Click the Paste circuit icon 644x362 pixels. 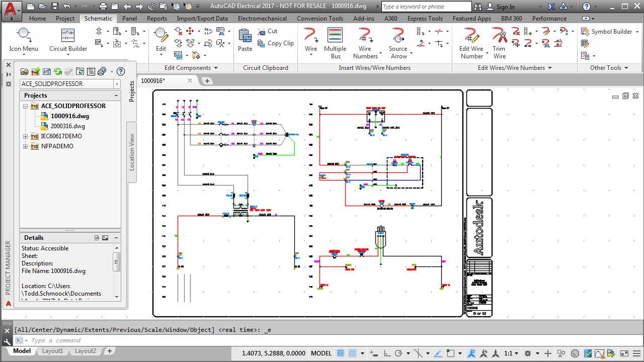coord(245,40)
